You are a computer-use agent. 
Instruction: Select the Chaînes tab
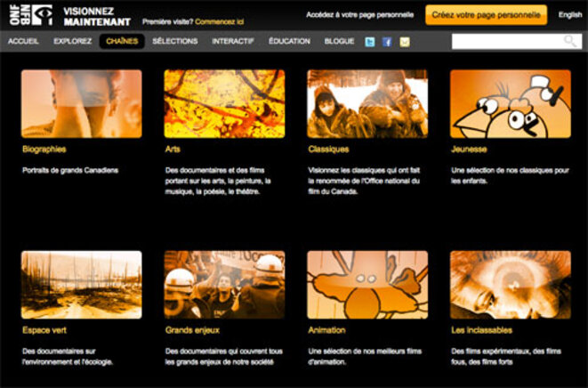point(122,41)
